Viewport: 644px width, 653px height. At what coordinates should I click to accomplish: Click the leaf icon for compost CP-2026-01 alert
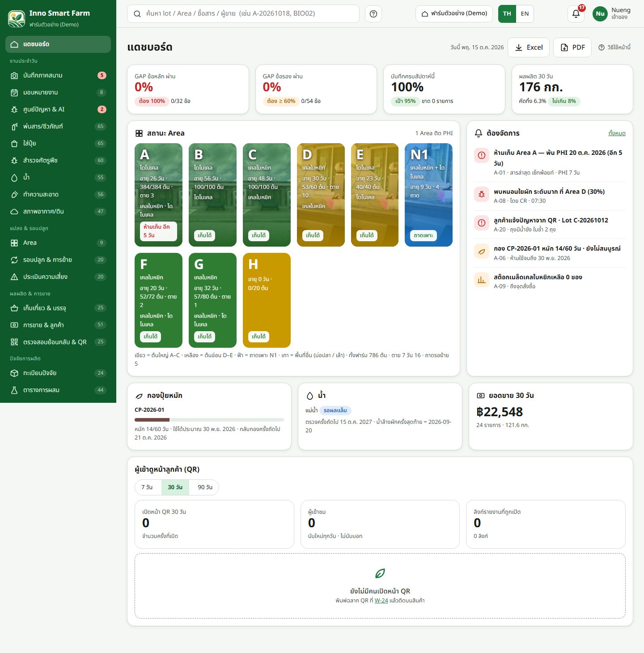[x=482, y=252]
